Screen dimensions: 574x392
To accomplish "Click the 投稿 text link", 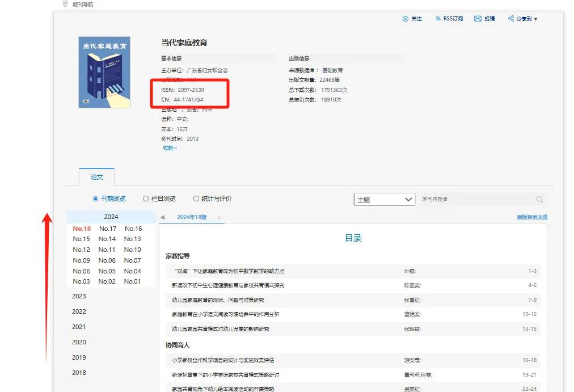I will [x=489, y=19].
